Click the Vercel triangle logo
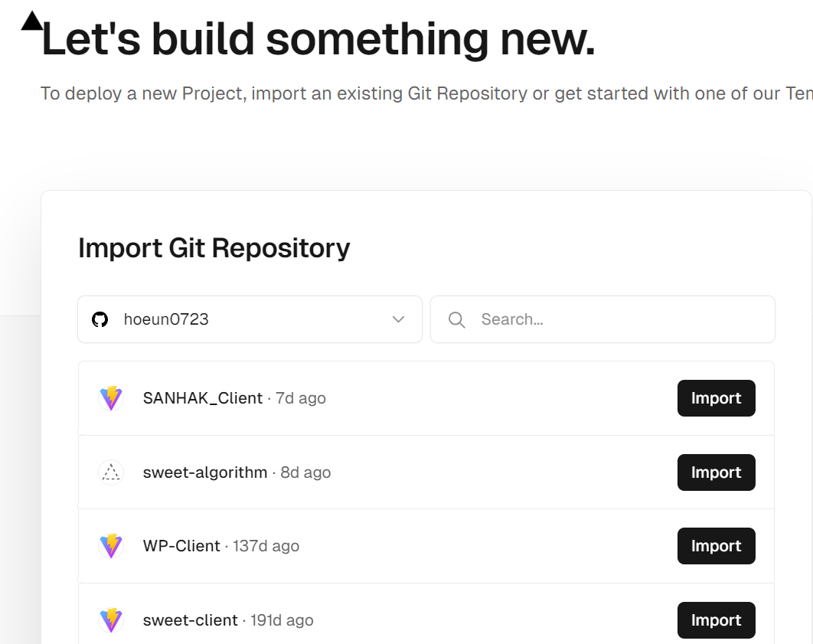Viewport: 813px width, 644px height. (32, 21)
